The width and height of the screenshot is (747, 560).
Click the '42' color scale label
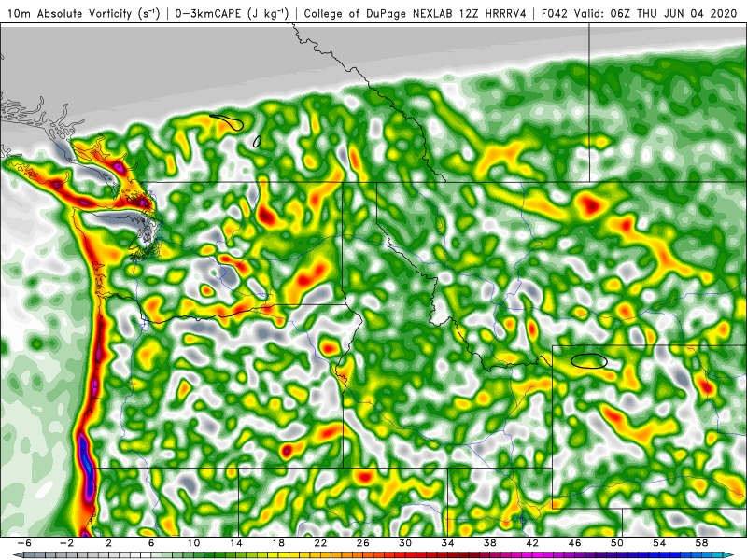pos(532,543)
